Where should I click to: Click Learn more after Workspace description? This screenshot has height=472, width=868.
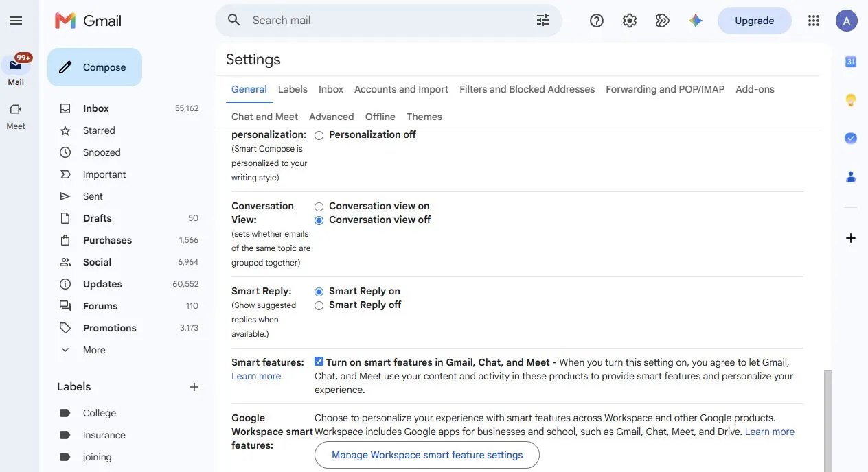tap(770, 432)
